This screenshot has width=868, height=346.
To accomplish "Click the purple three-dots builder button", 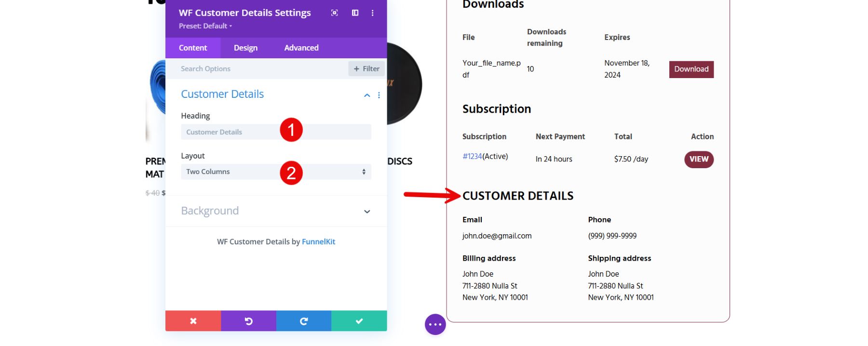I will point(435,324).
